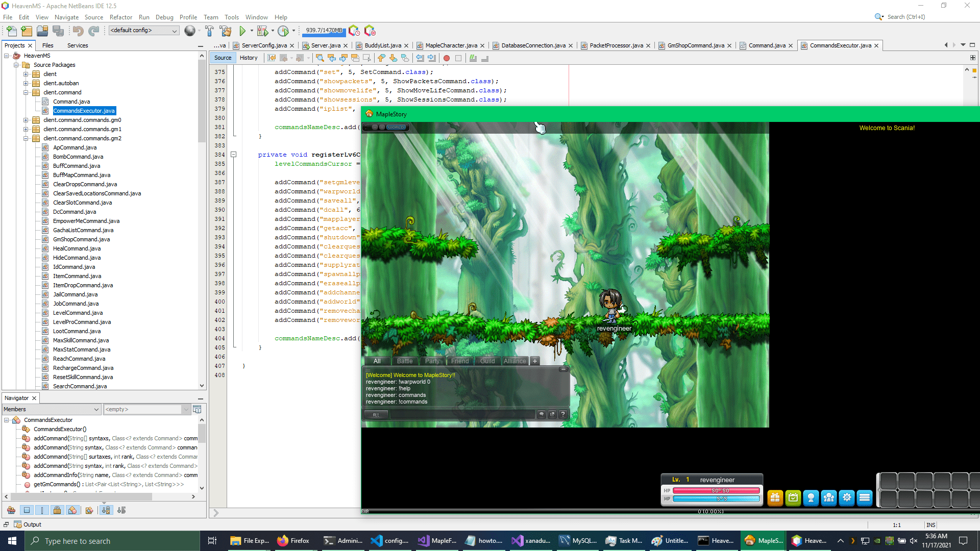Open MapleStory gift box cash shop icon

coord(775,497)
